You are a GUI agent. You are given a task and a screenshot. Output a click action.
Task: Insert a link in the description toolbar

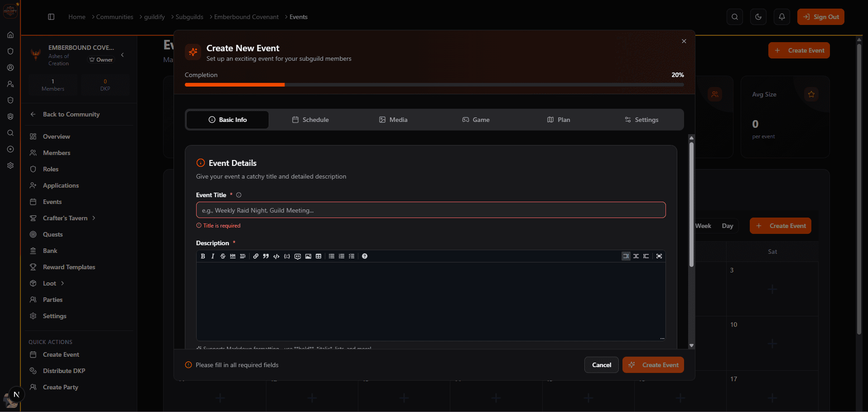pos(256,256)
